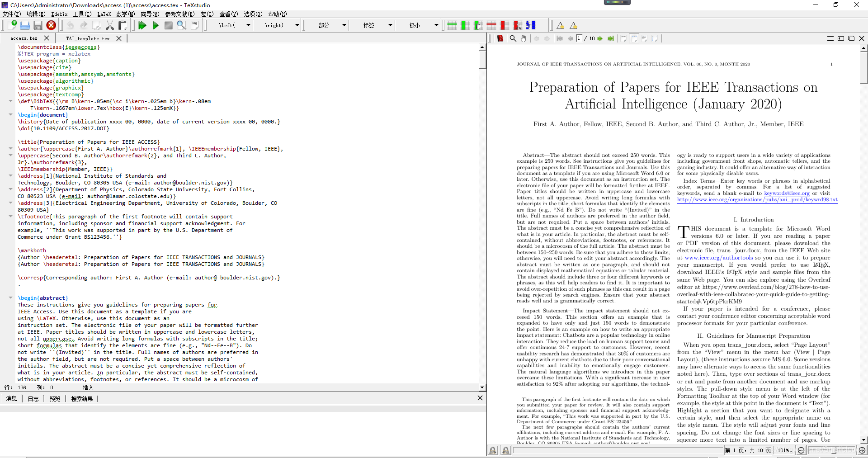The height and width of the screenshot is (458, 868).
Task: Collapse the \tfootnote fold marker
Action: click(10, 216)
